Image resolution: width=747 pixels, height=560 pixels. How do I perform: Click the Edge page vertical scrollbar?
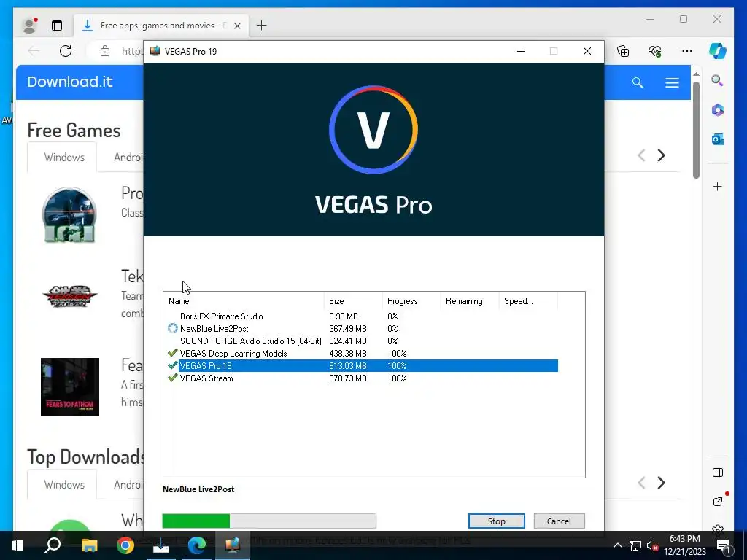coord(696,131)
